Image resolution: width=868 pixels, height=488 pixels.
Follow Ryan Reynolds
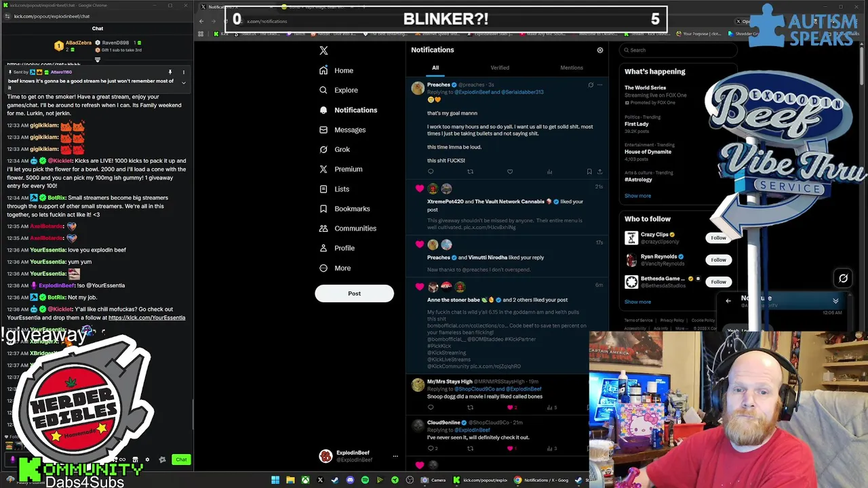pyautogui.click(x=718, y=260)
